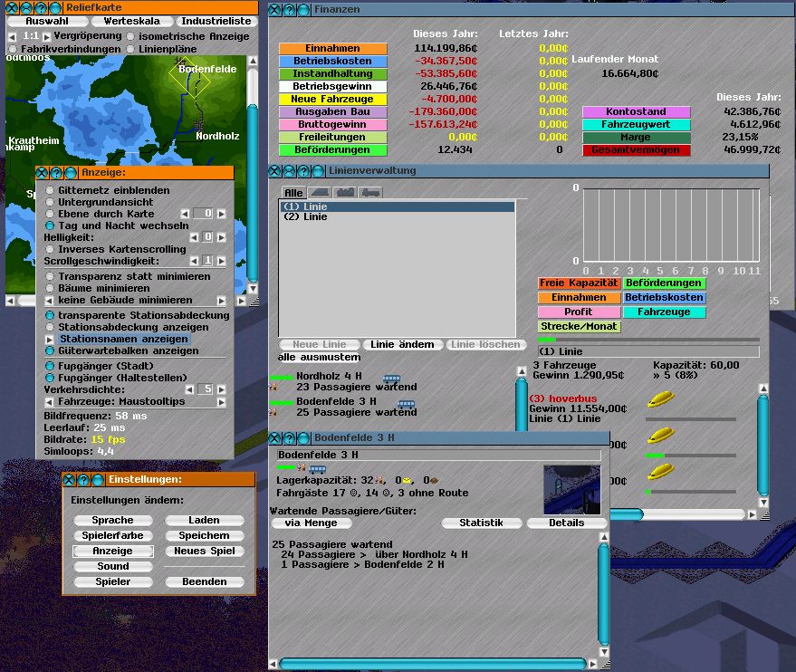Click the sticky pin icon in Reliefkarte titlebar
796x672 pixels.
(x=42, y=8)
